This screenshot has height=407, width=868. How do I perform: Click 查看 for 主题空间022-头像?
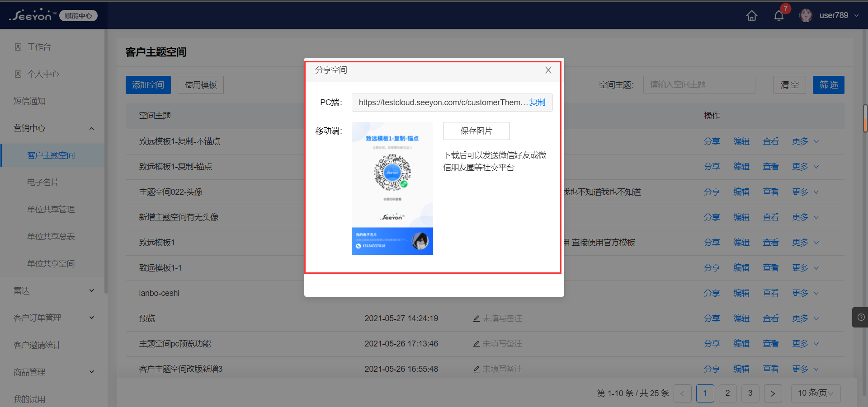coord(771,192)
